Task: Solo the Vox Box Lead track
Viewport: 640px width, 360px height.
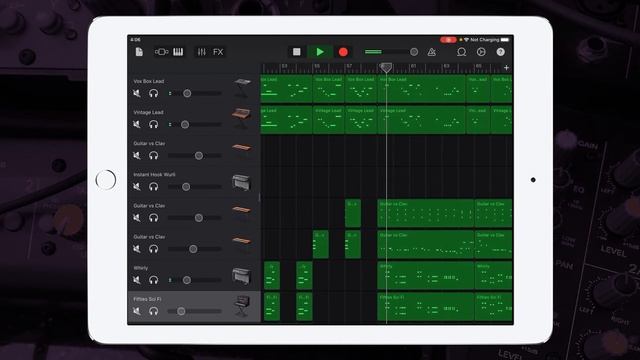Action: click(x=153, y=93)
